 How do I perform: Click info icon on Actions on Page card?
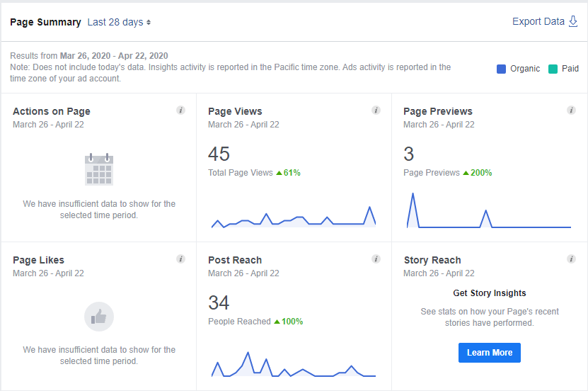click(180, 110)
